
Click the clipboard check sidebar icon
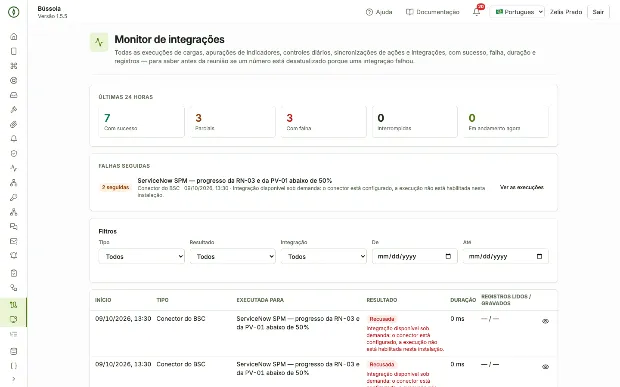click(13, 273)
